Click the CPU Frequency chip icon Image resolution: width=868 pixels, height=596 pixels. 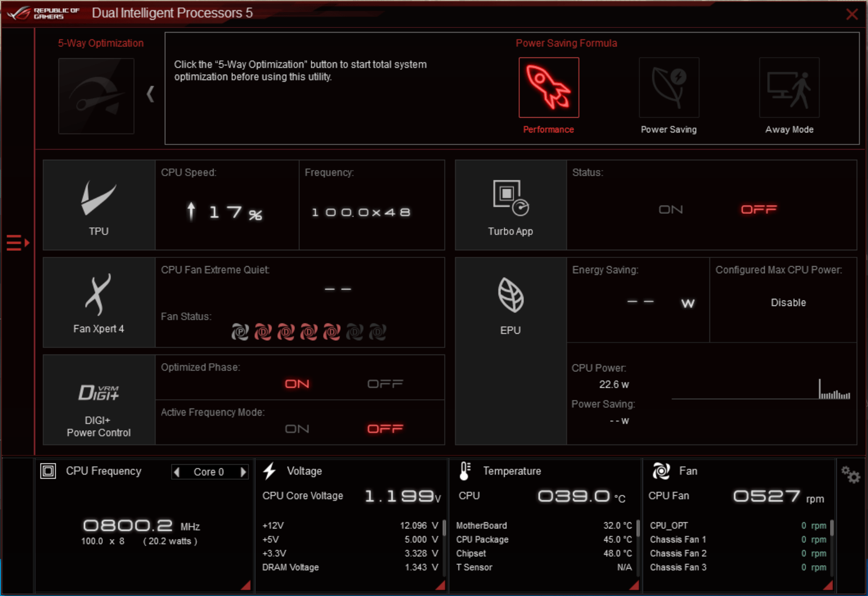[x=48, y=471]
